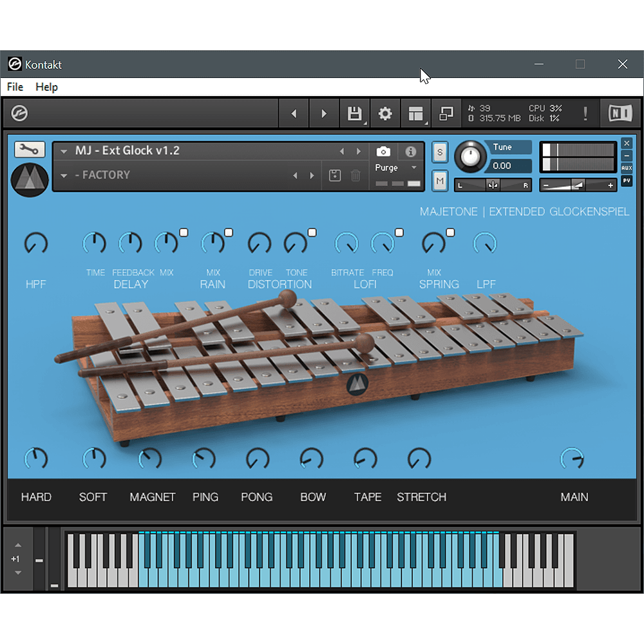Expand the MJ - Ext Glock instrument dropdown

coord(64,151)
